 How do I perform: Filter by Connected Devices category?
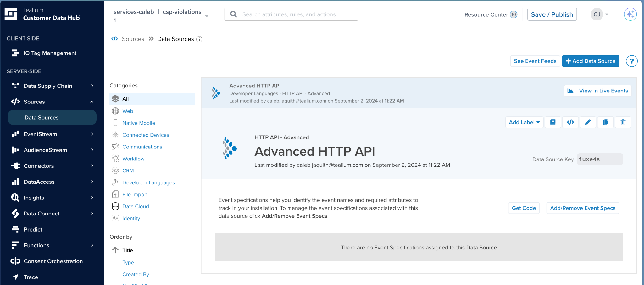pos(146,135)
